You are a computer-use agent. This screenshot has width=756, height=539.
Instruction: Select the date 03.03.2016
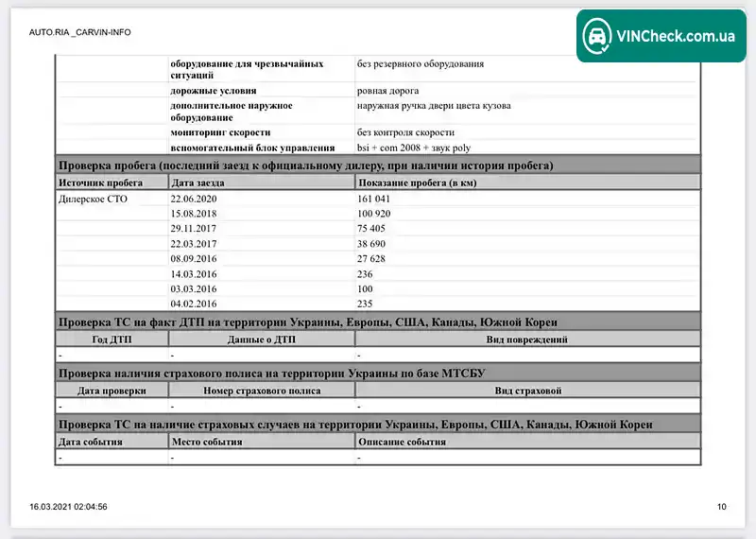click(194, 289)
